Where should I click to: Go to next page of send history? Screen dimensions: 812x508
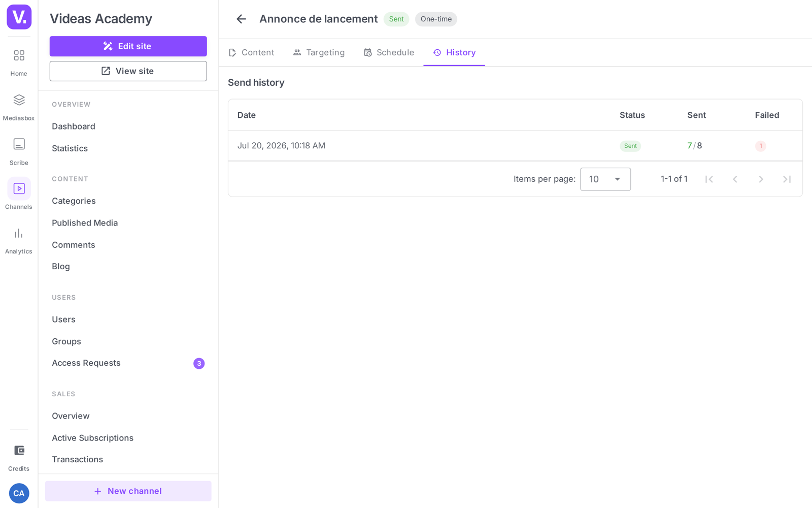761,179
